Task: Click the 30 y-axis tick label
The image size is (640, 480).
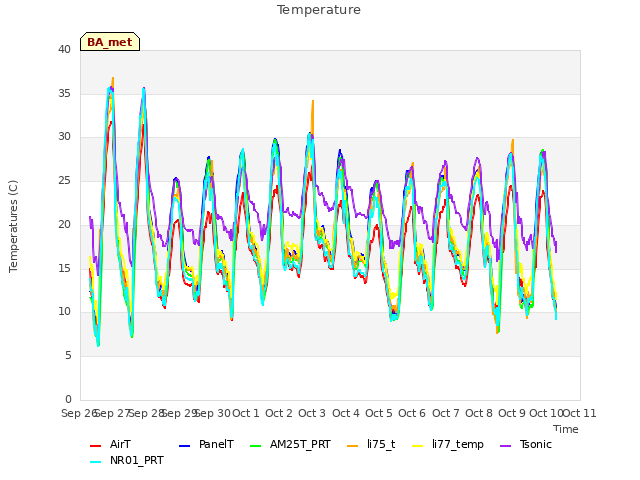Action: [64, 137]
